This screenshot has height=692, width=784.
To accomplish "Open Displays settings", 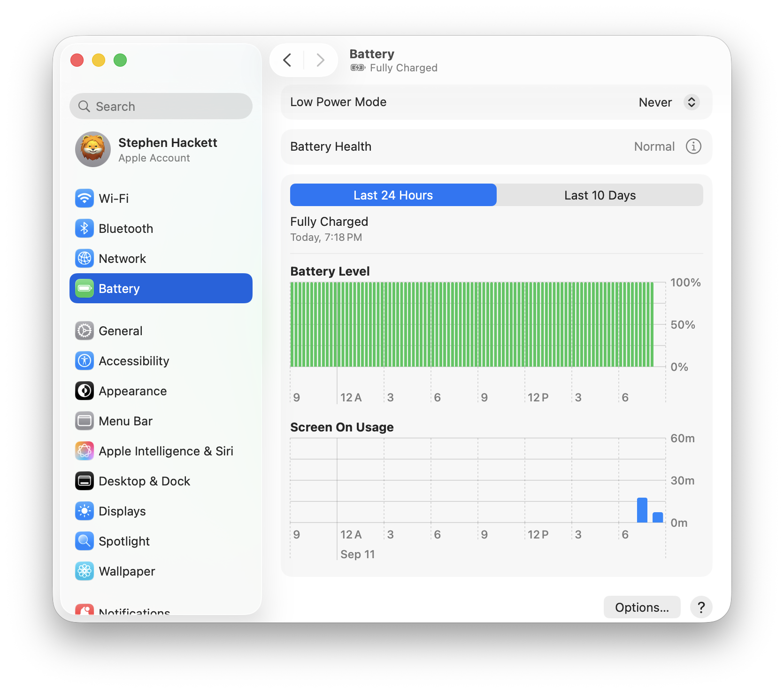I will pos(161,511).
